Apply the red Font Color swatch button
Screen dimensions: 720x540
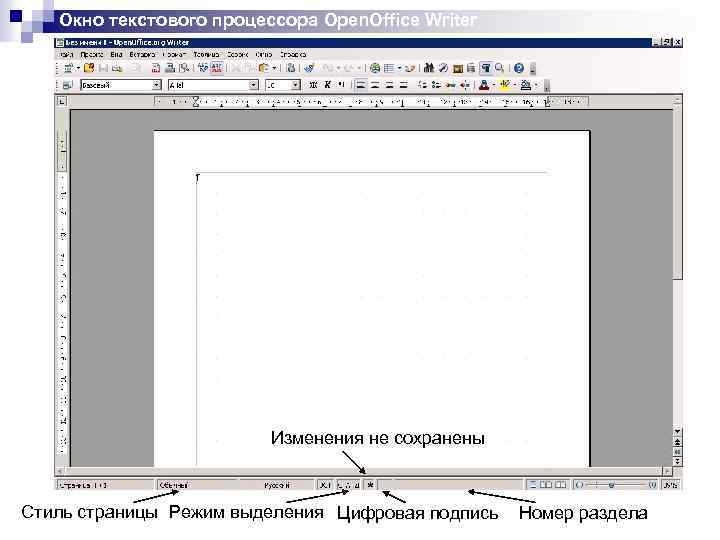(484, 85)
